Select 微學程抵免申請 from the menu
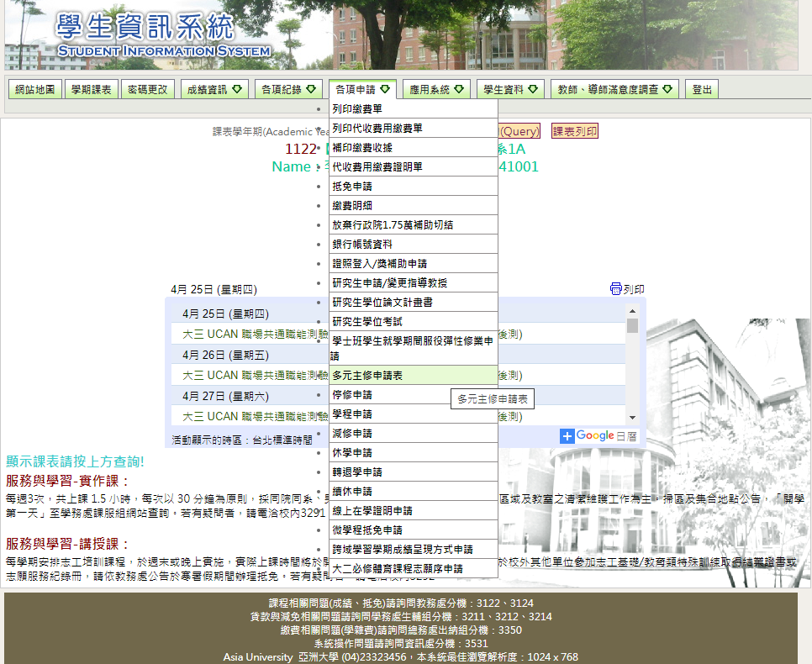This screenshot has width=812, height=664. pyautogui.click(x=366, y=531)
